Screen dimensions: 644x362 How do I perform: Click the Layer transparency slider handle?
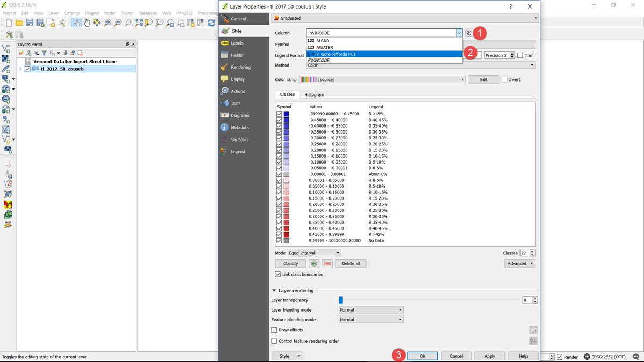coord(340,300)
